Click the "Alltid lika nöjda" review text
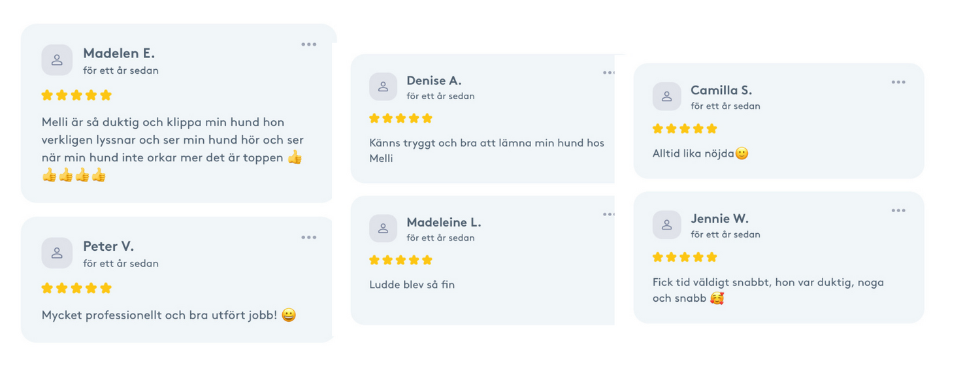 (693, 153)
